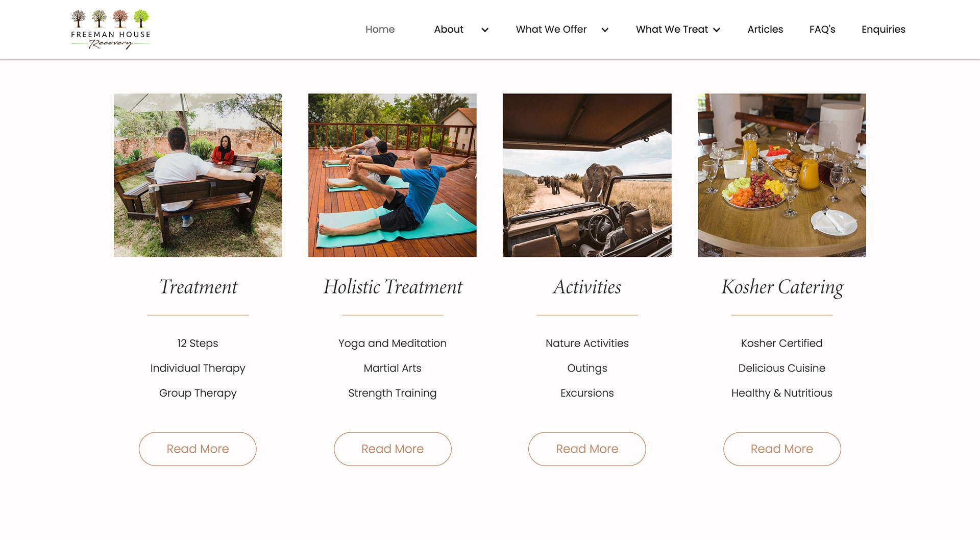Expand the What We Treat chevron
This screenshot has width=980, height=540.
[717, 30]
